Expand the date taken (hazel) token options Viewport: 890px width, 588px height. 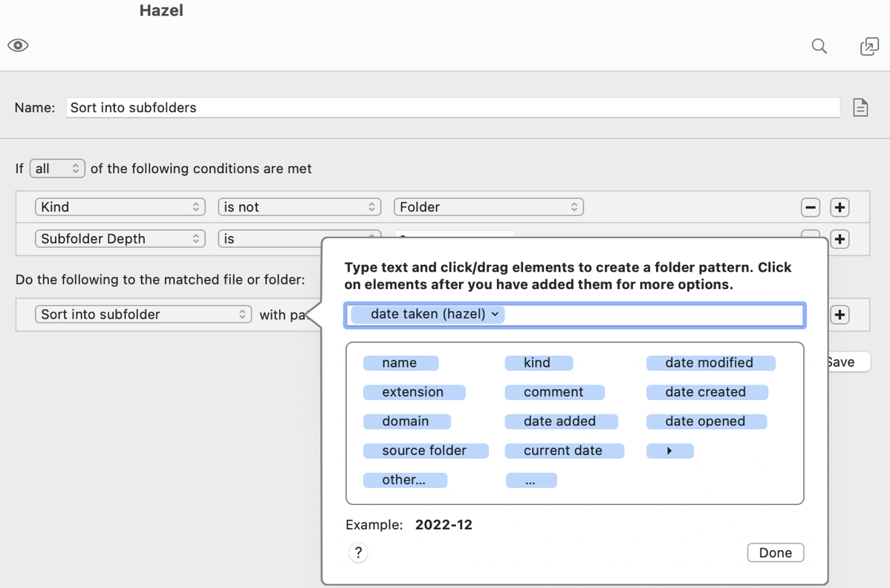pos(495,314)
